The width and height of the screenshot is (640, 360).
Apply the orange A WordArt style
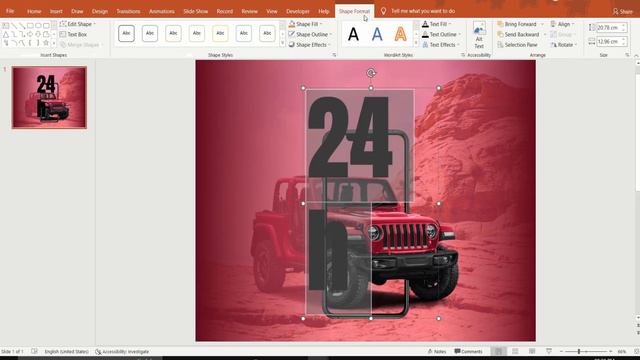click(x=401, y=34)
